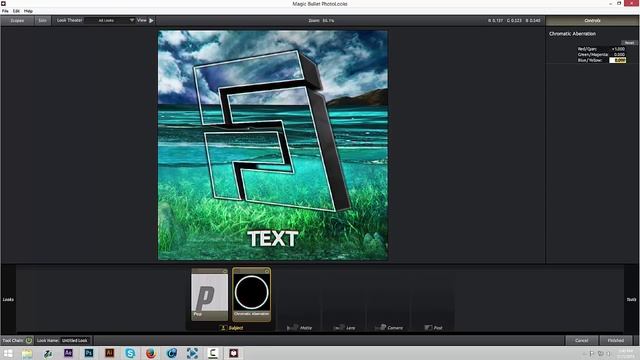Click the Reset button for Chromatic Aberration

[629, 42]
